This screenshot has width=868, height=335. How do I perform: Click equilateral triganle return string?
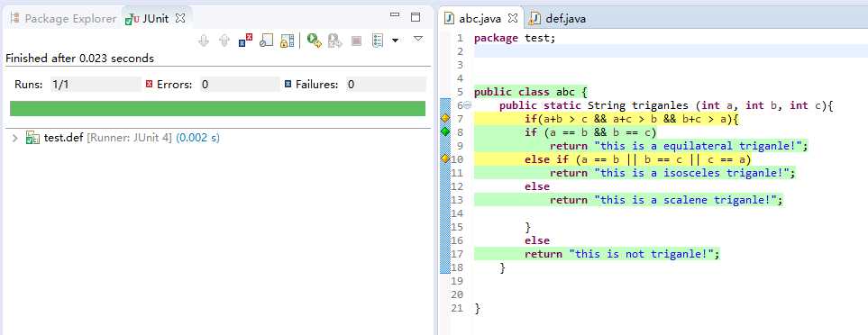point(698,146)
